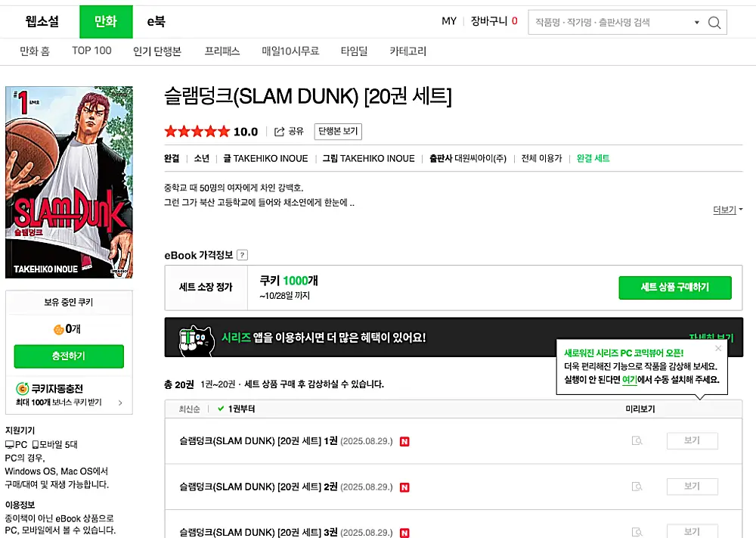Close the PC 코믹뷰어 notice popup
Screen dimensions: 756x538
pos(718,348)
